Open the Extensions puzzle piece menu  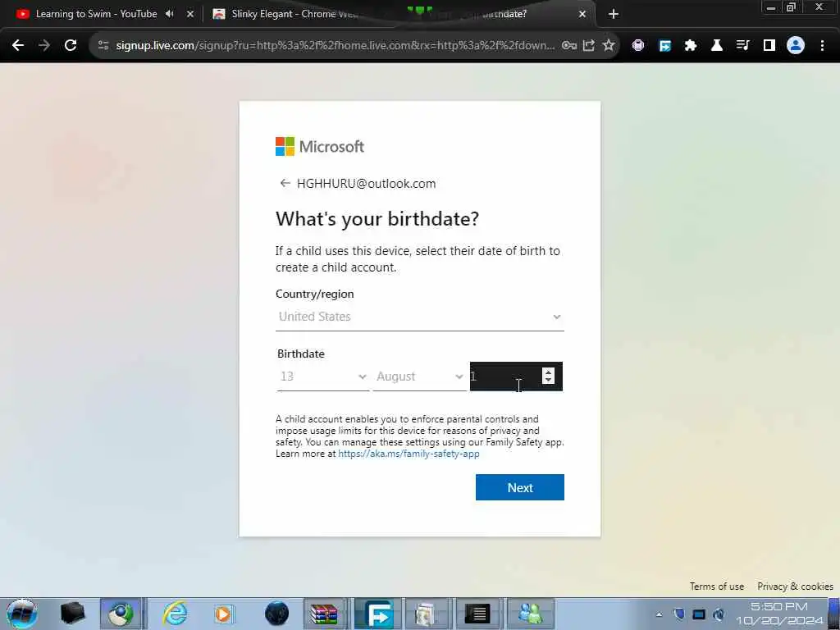pos(691,46)
